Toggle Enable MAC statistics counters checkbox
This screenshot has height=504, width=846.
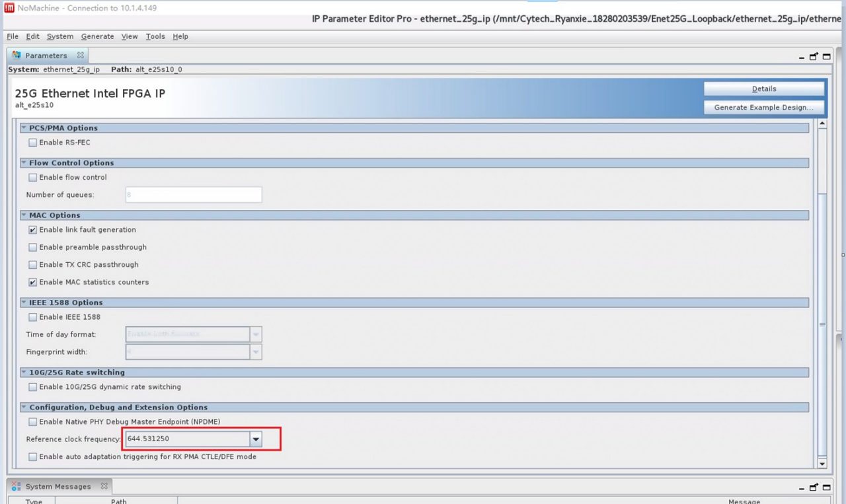(33, 282)
